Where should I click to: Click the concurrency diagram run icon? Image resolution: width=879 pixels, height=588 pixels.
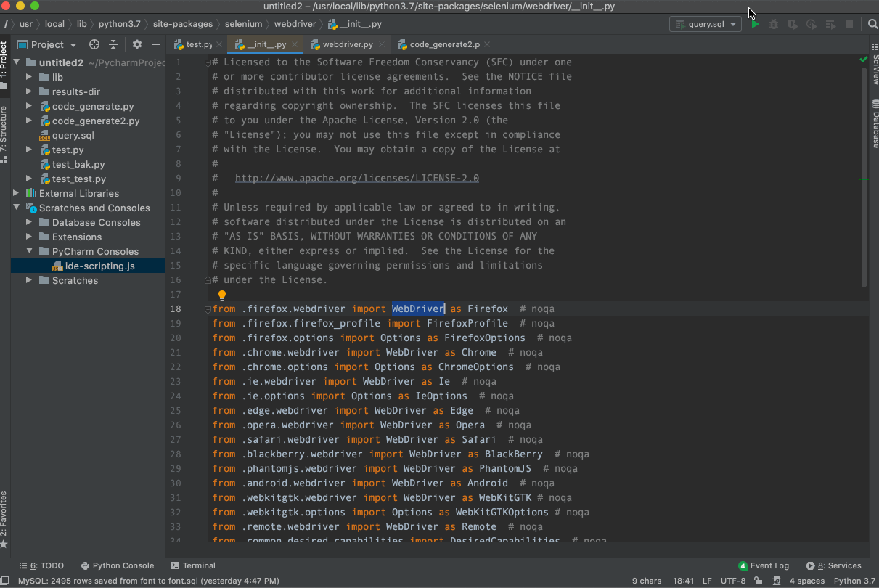(830, 24)
